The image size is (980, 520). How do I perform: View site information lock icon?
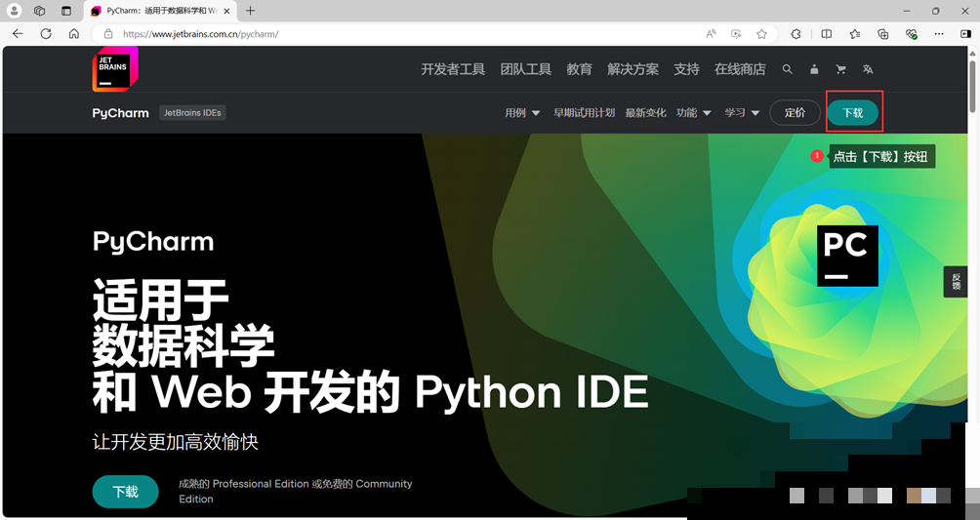108,34
